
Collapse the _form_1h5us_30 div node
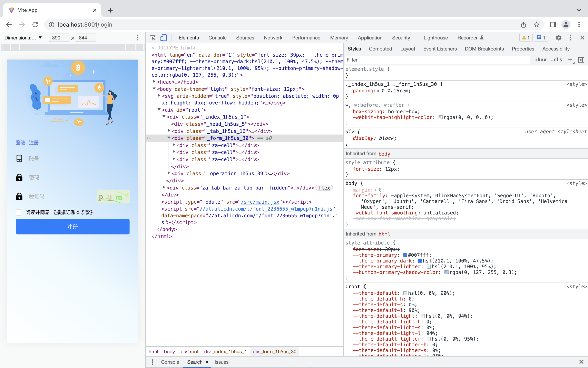pos(169,138)
